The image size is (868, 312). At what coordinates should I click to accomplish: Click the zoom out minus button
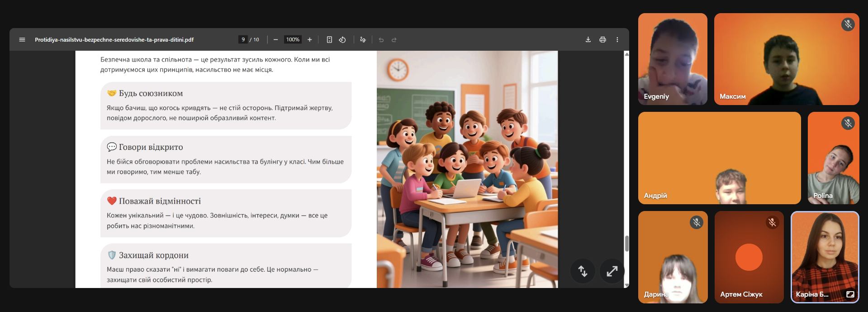point(275,40)
